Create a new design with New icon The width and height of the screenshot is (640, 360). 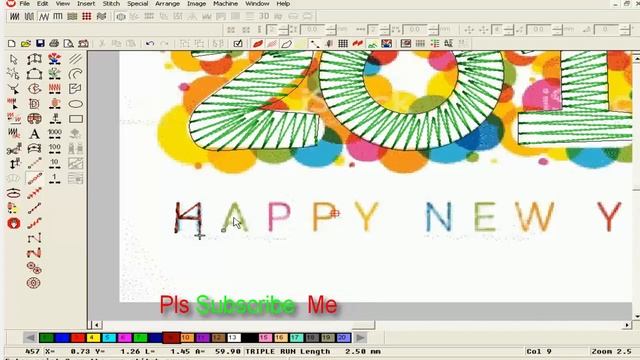click(x=11, y=43)
